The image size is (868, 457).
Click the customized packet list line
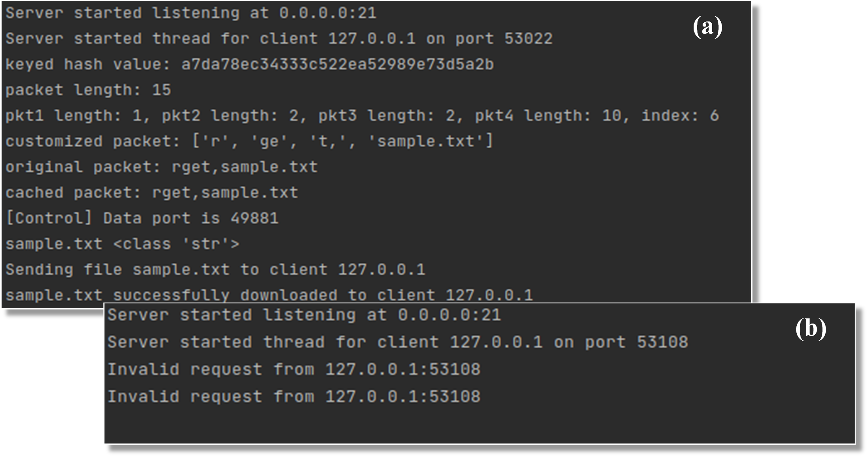(x=249, y=141)
